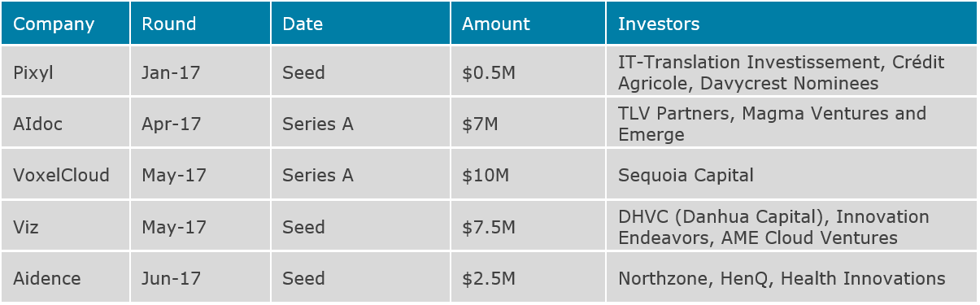Image resolution: width=980 pixels, height=305 pixels.
Task: Click the Company column header
Action: pos(65,23)
